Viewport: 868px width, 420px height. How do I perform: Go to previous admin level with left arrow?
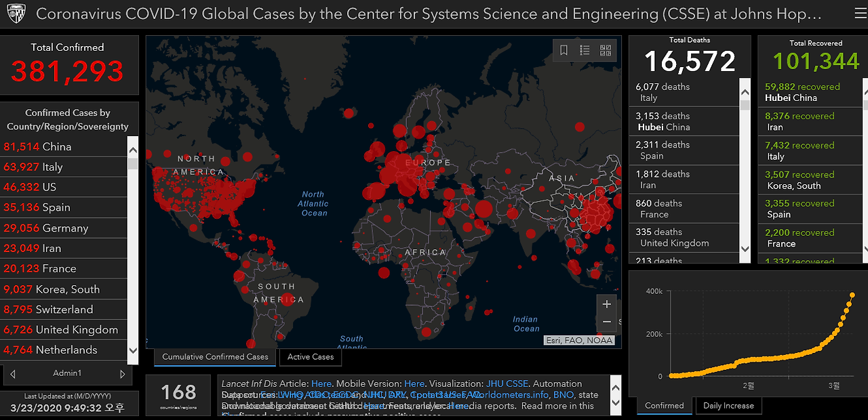tap(13, 373)
